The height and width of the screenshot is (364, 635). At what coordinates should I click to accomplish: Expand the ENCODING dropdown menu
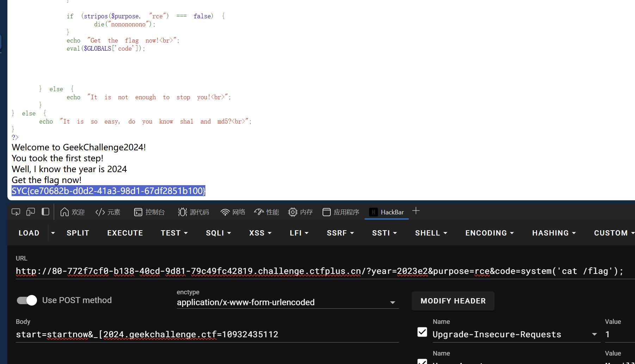point(489,233)
